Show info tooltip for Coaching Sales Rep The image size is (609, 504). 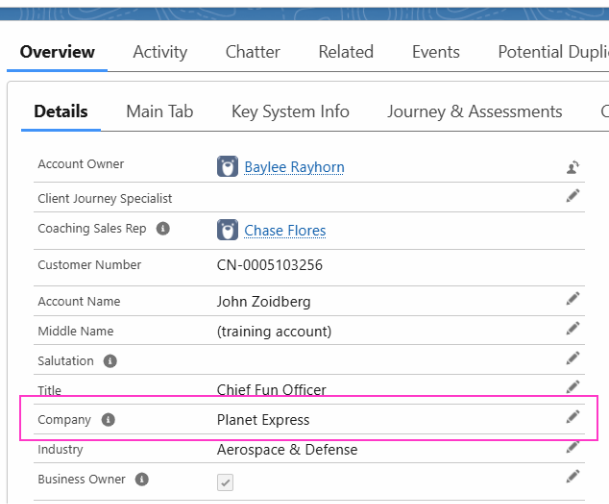tap(163, 229)
